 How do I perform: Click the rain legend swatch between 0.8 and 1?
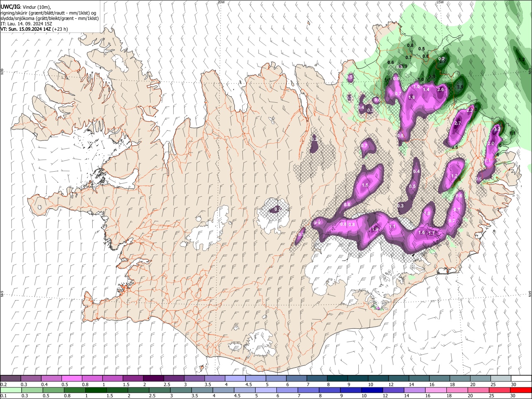pos(74,390)
